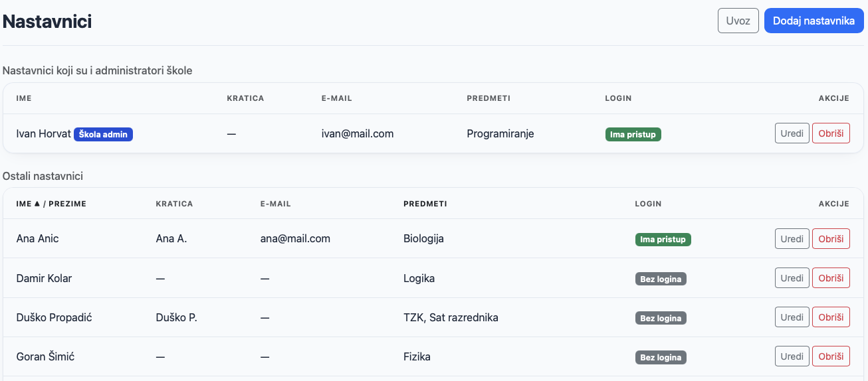
Task: Open the Uvoz import button
Action: point(738,21)
